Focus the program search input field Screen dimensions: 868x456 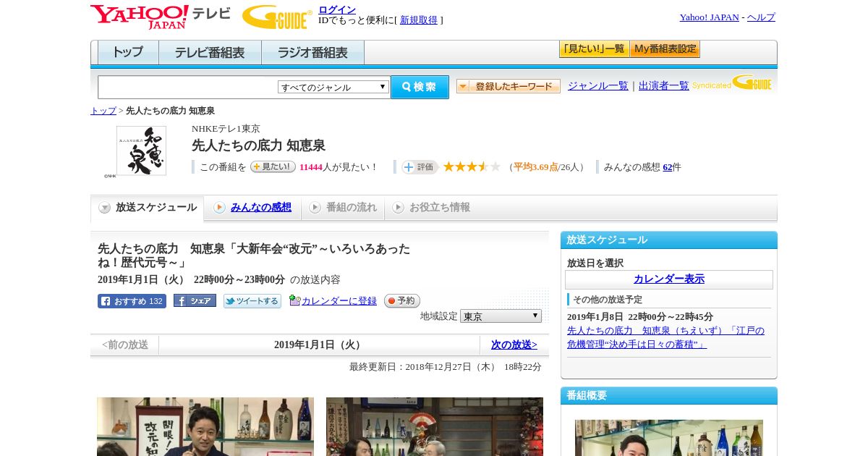click(x=188, y=87)
